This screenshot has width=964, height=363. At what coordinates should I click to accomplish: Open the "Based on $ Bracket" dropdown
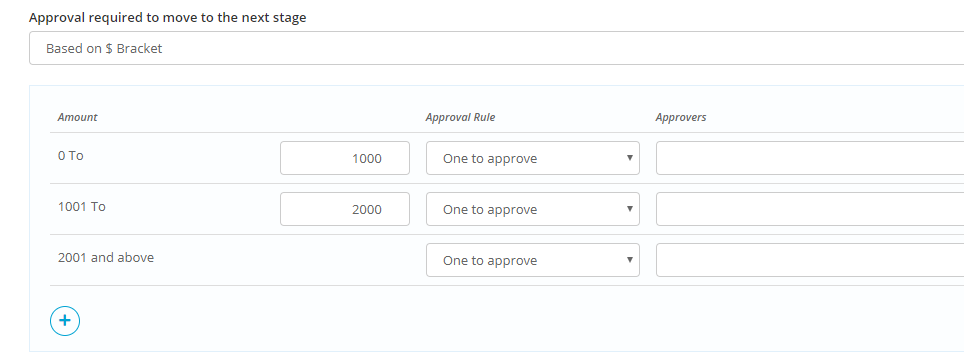click(x=496, y=48)
